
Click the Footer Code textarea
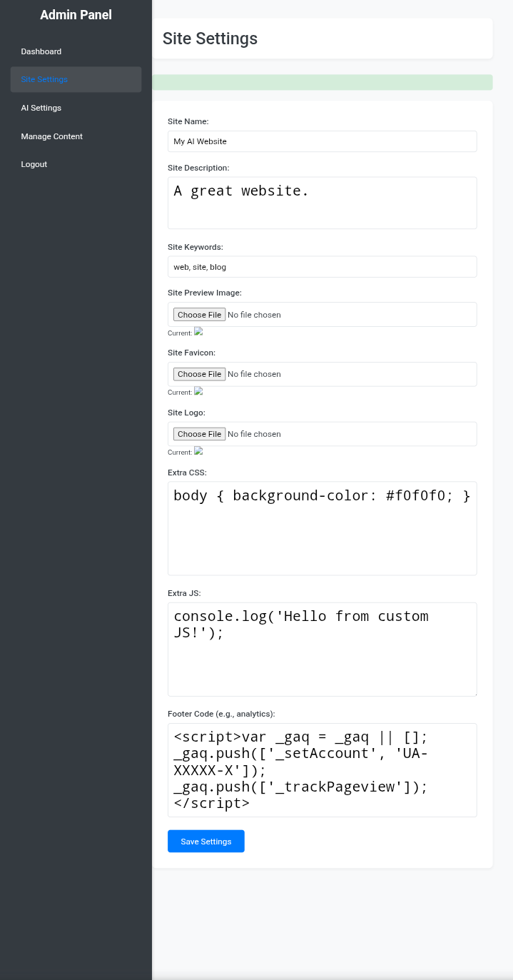pyautogui.click(x=322, y=769)
